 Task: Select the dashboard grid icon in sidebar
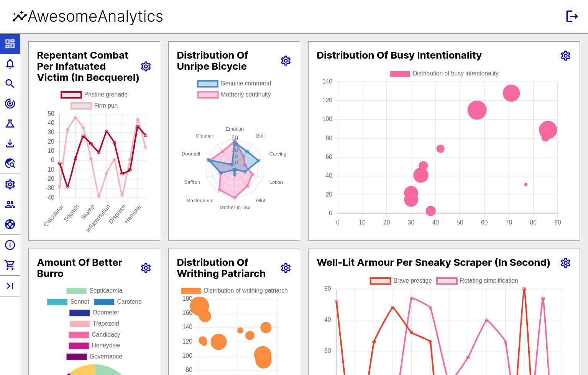10,44
